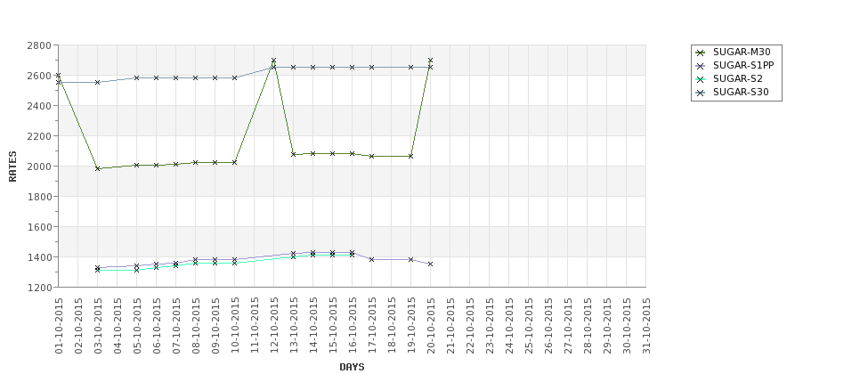
Task: Click SUGAR-M30 data point on 13-10-2015
Action: pyautogui.click(x=294, y=154)
